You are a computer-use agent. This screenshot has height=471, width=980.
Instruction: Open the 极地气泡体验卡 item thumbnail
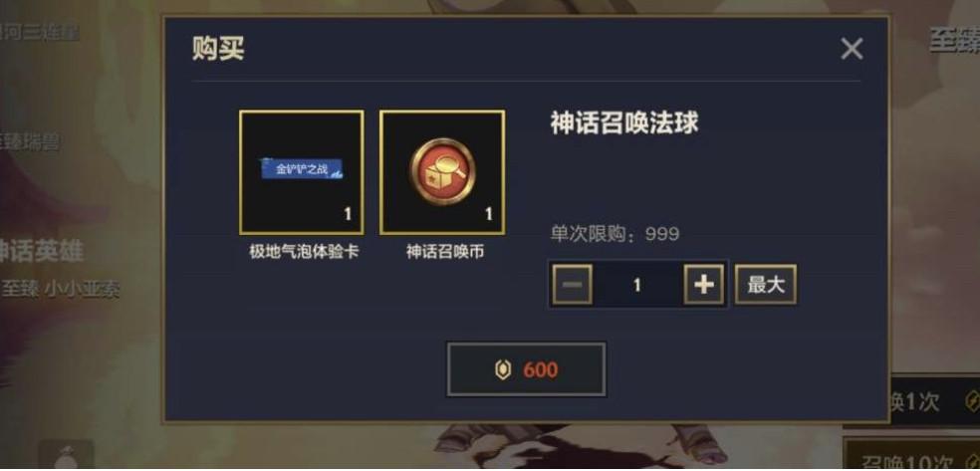pos(301,173)
